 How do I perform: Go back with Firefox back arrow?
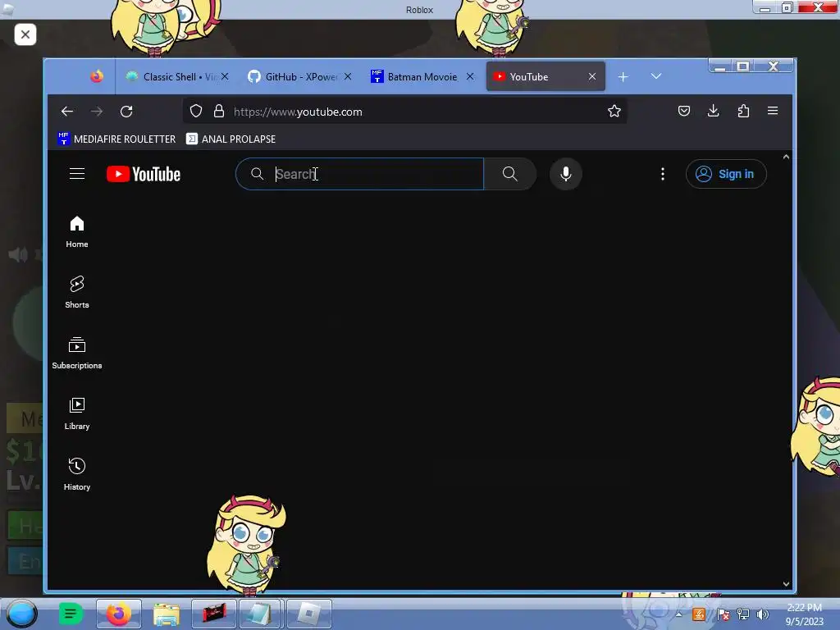coord(67,112)
